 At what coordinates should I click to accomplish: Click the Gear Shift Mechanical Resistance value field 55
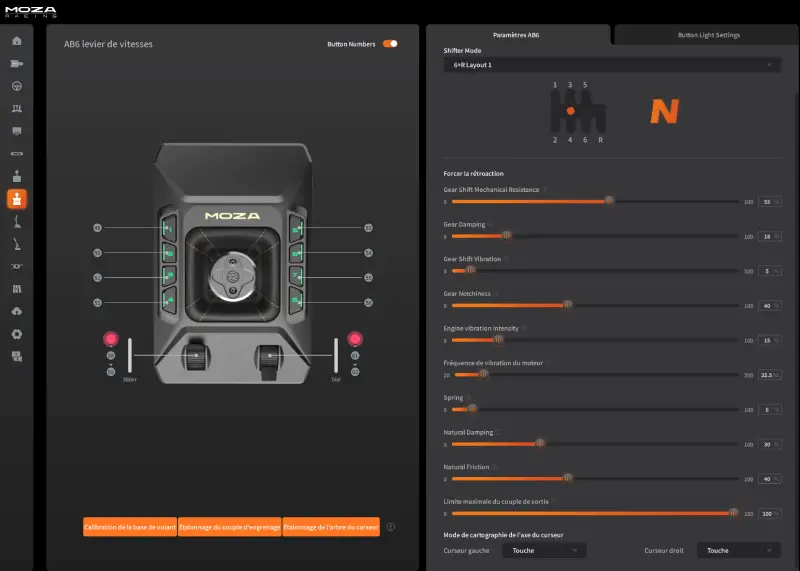coord(769,202)
